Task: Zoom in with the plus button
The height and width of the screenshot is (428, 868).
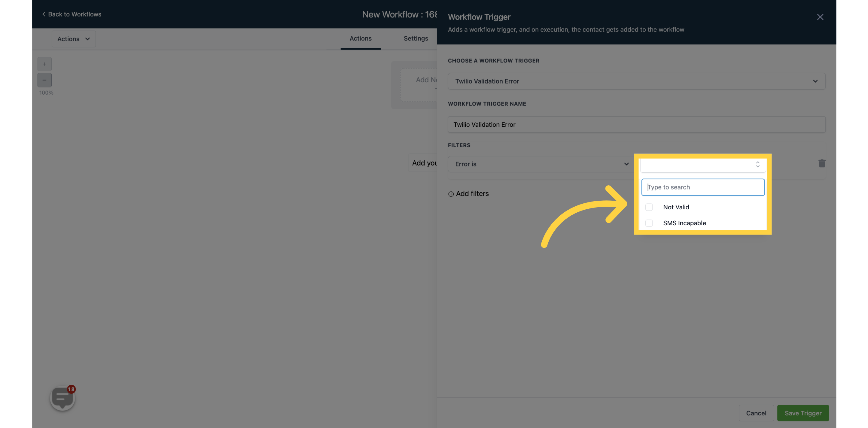Action: [x=44, y=64]
